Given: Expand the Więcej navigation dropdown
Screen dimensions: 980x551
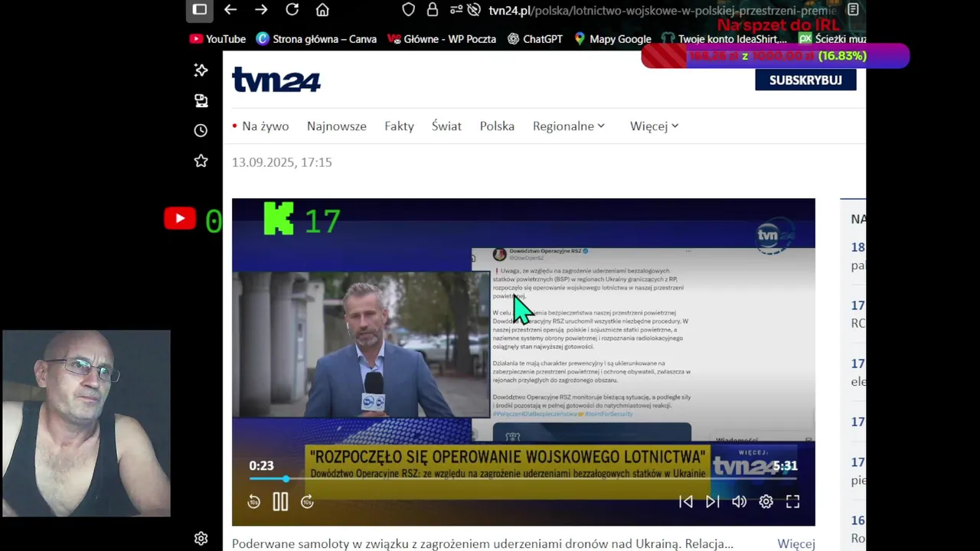Looking at the screenshot, I should point(655,126).
